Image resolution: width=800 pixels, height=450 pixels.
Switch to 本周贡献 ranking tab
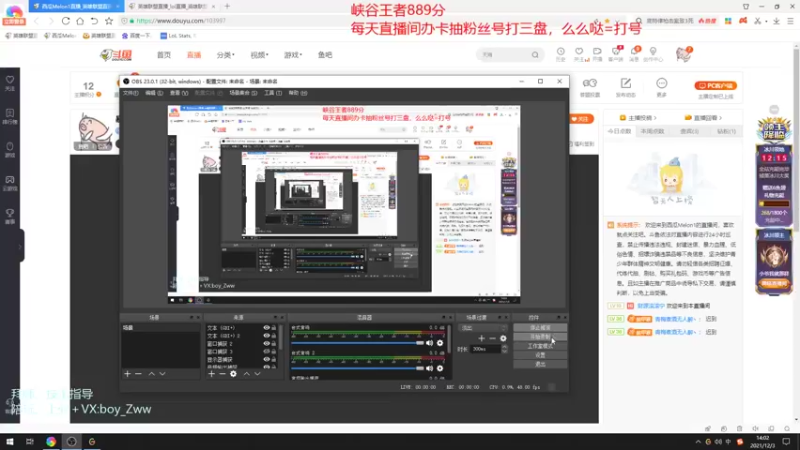tap(653, 131)
